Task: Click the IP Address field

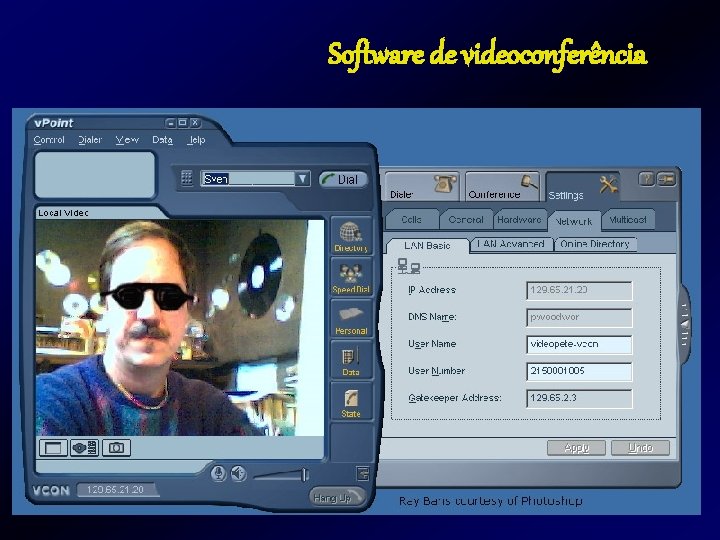Action: point(579,290)
